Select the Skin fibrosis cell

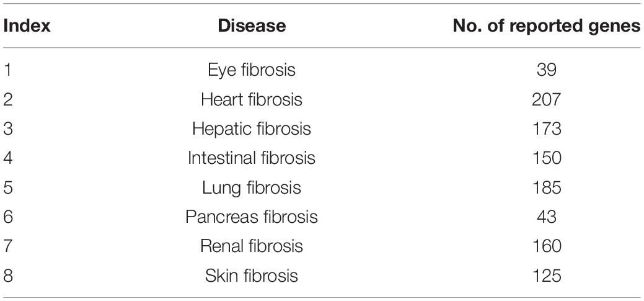coord(252,275)
